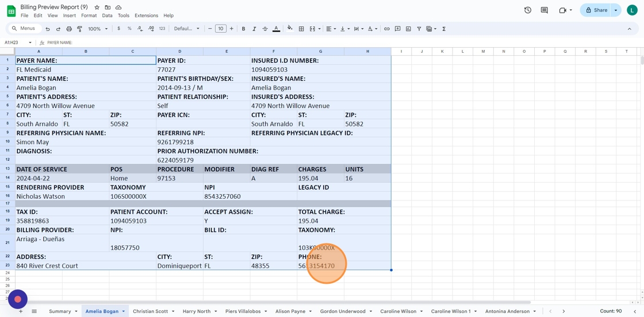Open version history clock icon
This screenshot has height=317, width=644.
[527, 10]
